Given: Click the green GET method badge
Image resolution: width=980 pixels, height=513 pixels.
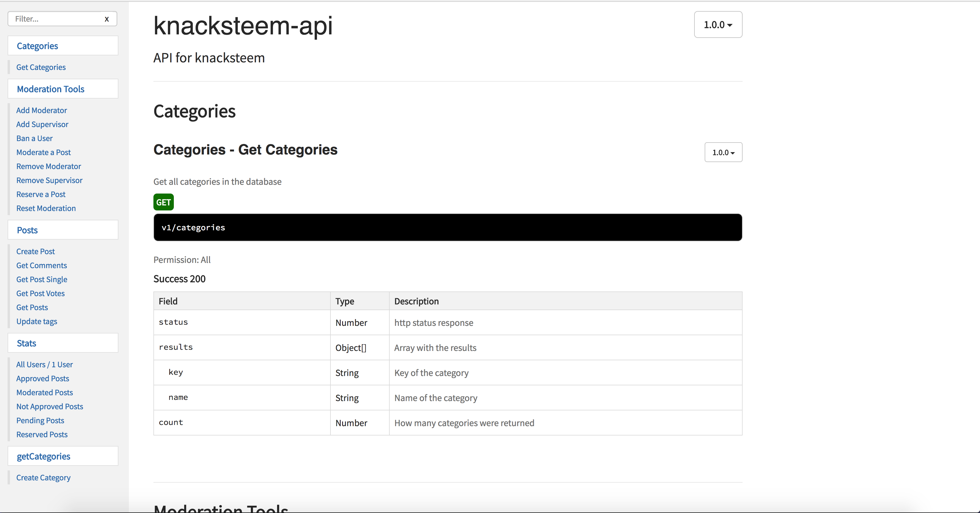Looking at the screenshot, I should click(x=163, y=202).
